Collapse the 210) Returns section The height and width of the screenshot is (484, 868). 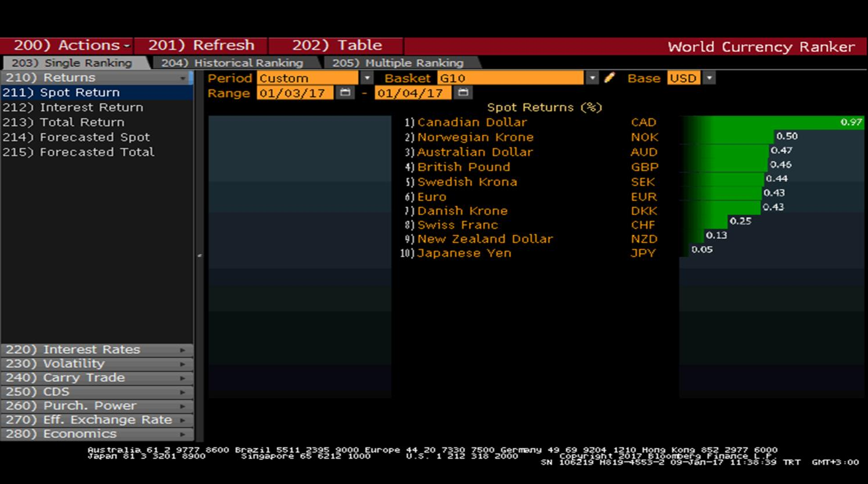[x=96, y=78]
